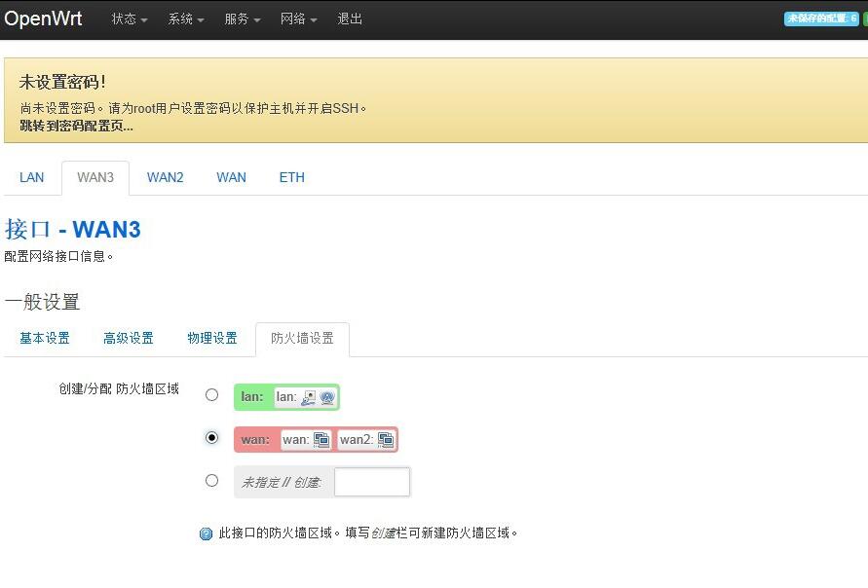Screen dimensions: 868x588
Task: Choose the unspecified/create zone radio button
Action: [211, 480]
